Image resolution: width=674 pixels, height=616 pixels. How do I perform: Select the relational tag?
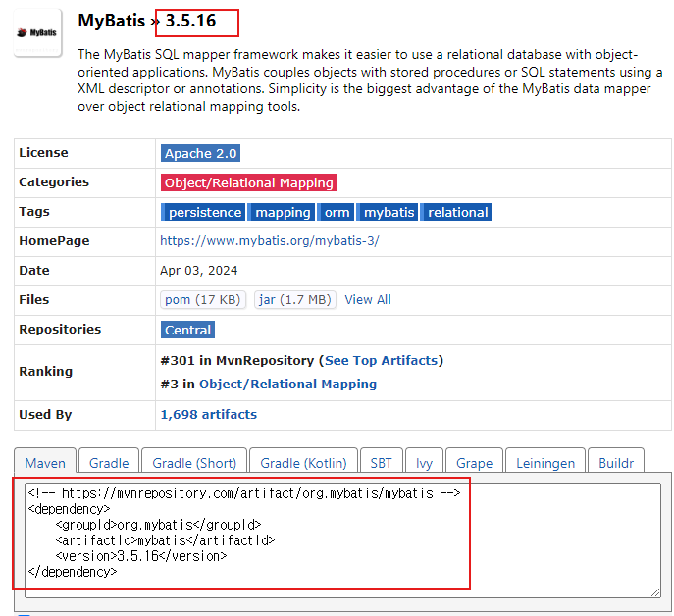(x=456, y=212)
